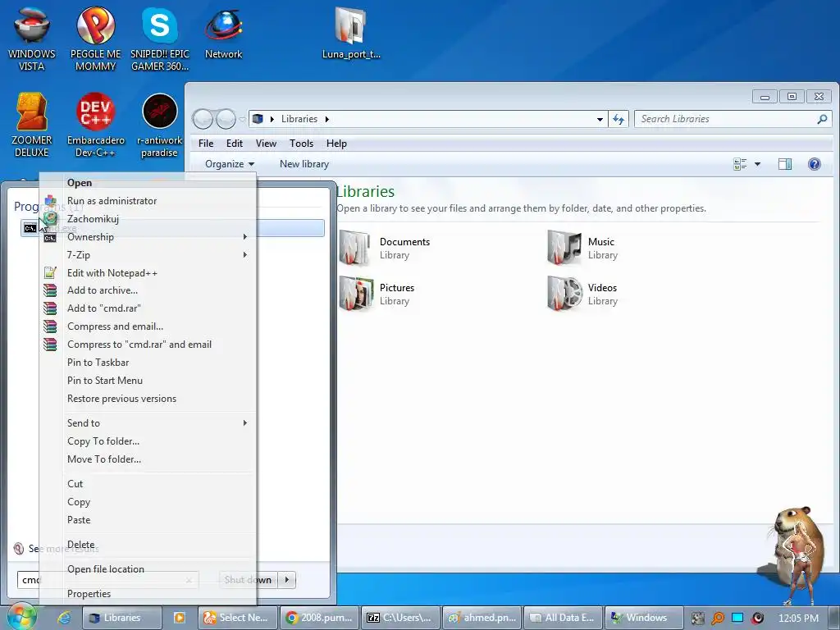Click the blue monitor tray icon
This screenshot has width=840, height=630.
737,618
